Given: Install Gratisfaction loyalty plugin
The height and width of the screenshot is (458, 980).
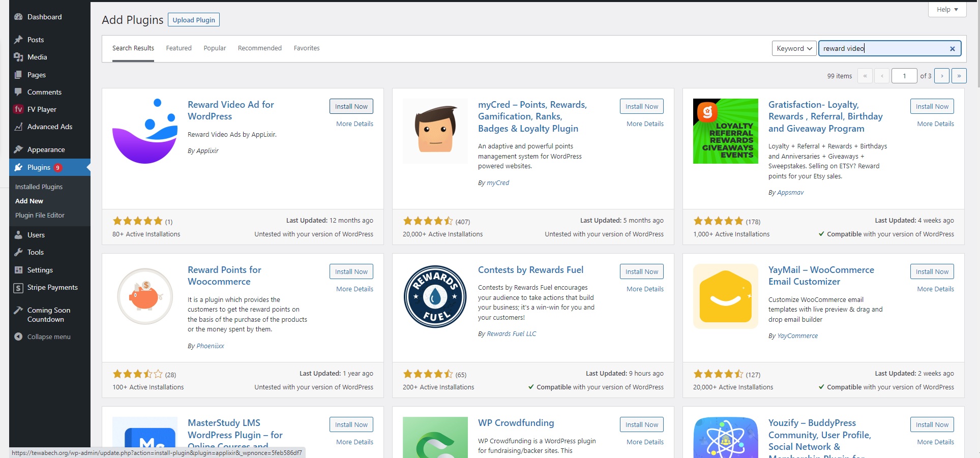Looking at the screenshot, I should [x=932, y=106].
